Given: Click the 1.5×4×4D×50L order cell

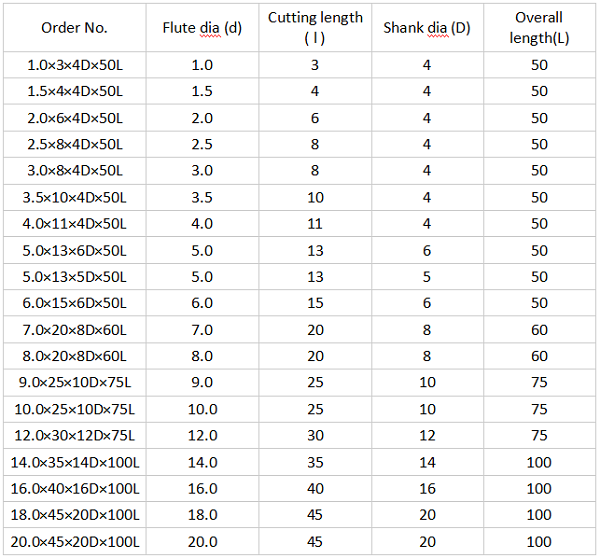Looking at the screenshot, I should 75,91.
